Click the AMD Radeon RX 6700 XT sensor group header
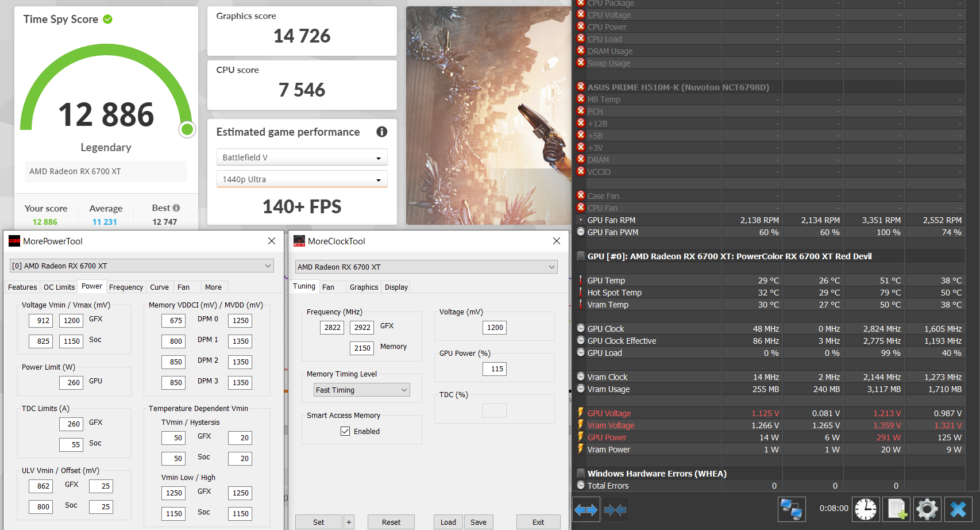980x530 pixels. 730,256
